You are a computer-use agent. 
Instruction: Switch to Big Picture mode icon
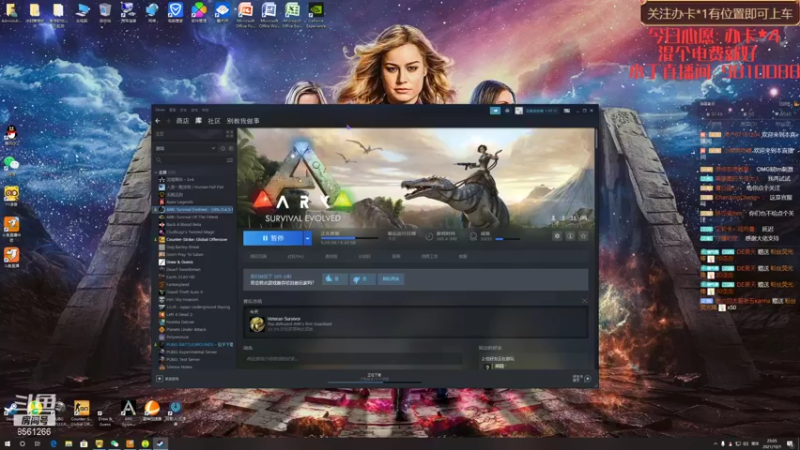(x=567, y=110)
